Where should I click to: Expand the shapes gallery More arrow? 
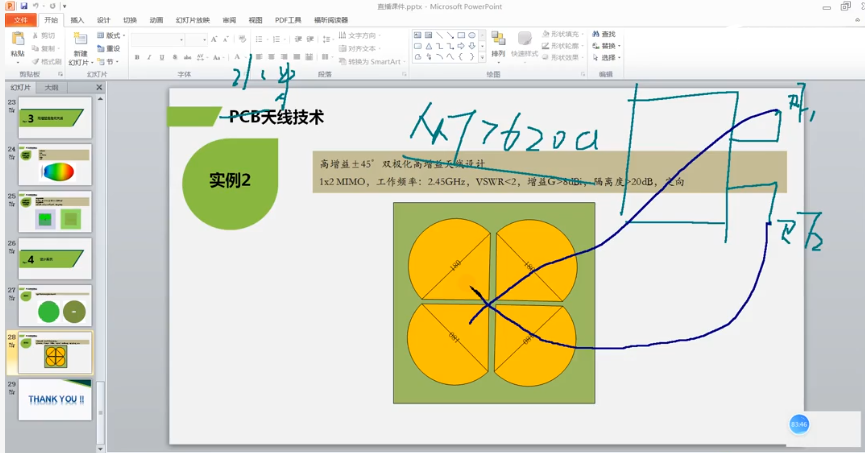pos(482,56)
